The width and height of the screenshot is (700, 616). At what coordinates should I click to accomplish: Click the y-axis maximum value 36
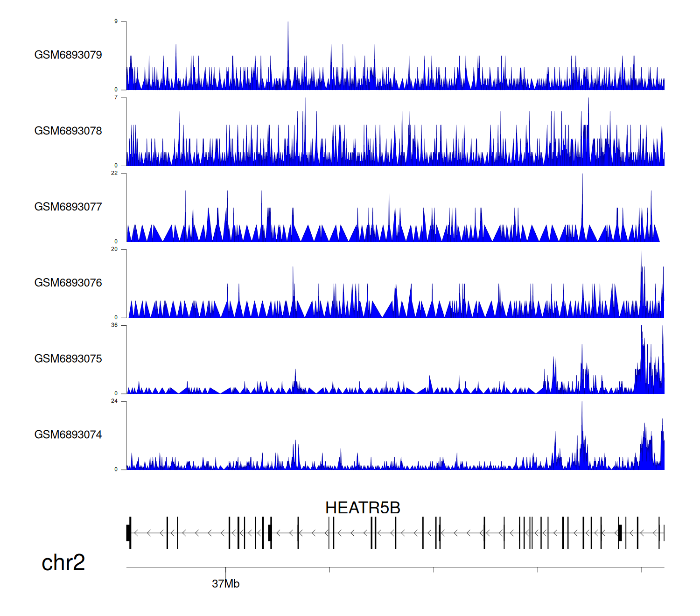[x=114, y=325]
